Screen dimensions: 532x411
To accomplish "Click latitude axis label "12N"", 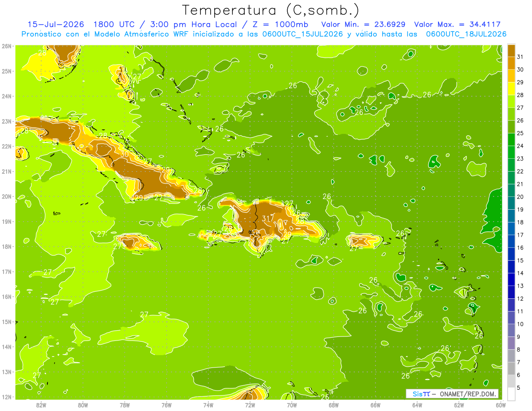I will [6, 397].
